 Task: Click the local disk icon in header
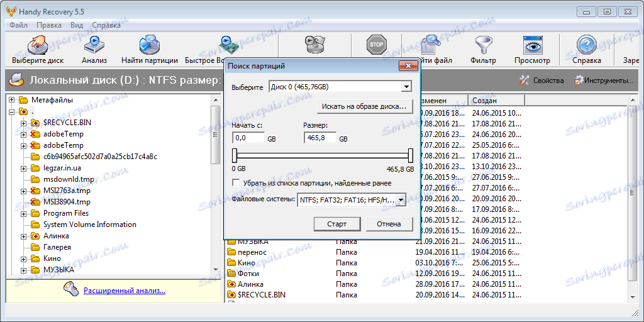click(x=18, y=80)
